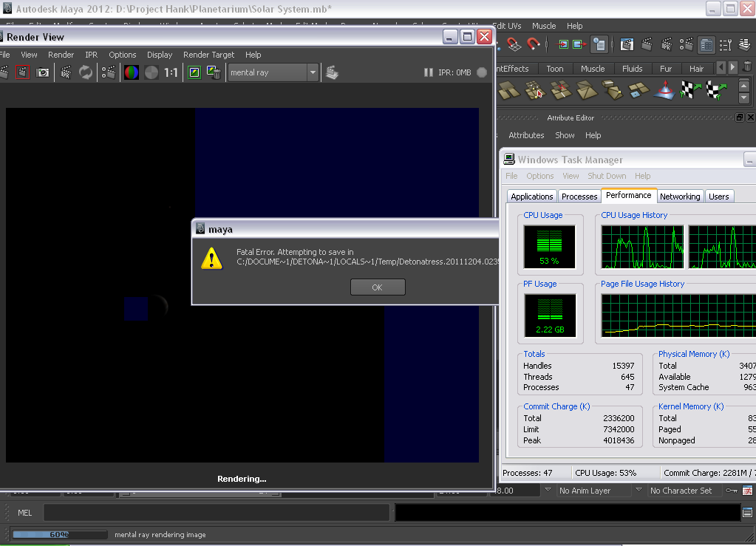The image size is (756, 546).
Task: Click the first polygon planes shelf icon
Action: click(508, 90)
